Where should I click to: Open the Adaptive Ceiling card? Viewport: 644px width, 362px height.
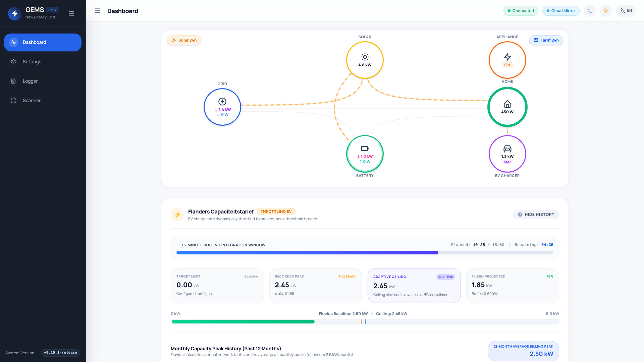coord(414,286)
